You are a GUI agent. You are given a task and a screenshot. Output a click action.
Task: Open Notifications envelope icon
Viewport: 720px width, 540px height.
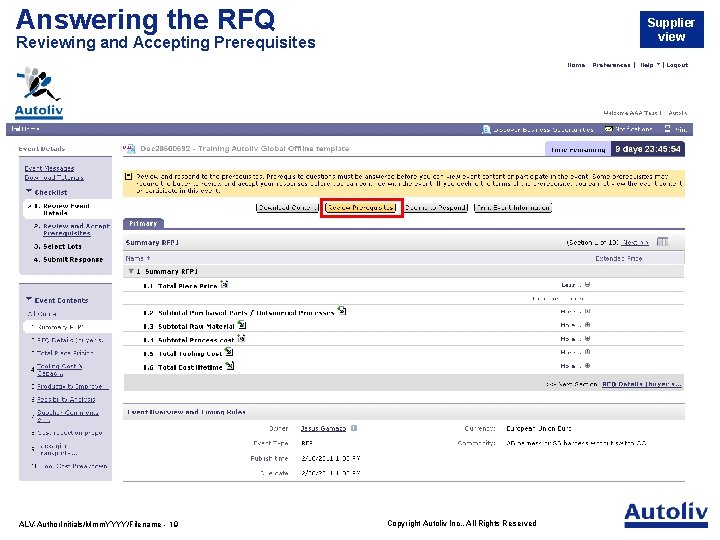point(608,129)
